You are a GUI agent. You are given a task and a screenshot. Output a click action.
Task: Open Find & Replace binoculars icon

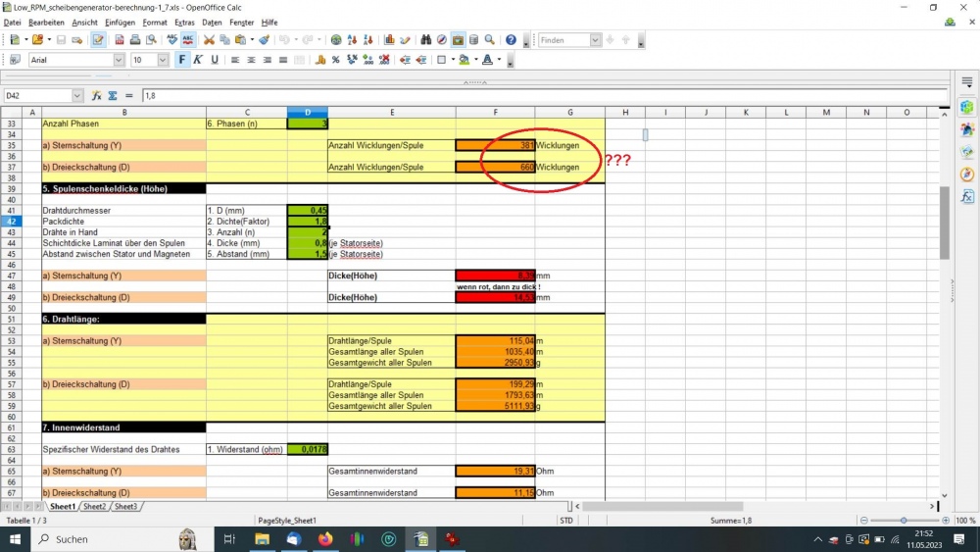tap(426, 40)
